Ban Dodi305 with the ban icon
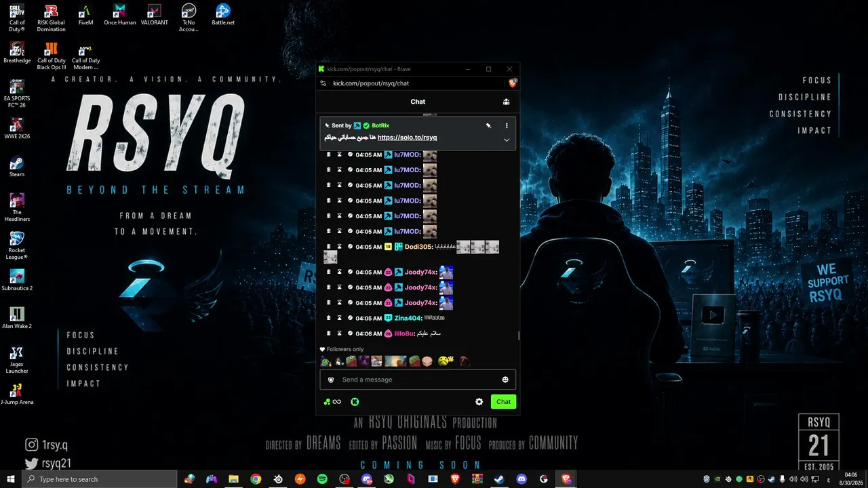Image resolution: width=868 pixels, height=488 pixels. pos(350,247)
